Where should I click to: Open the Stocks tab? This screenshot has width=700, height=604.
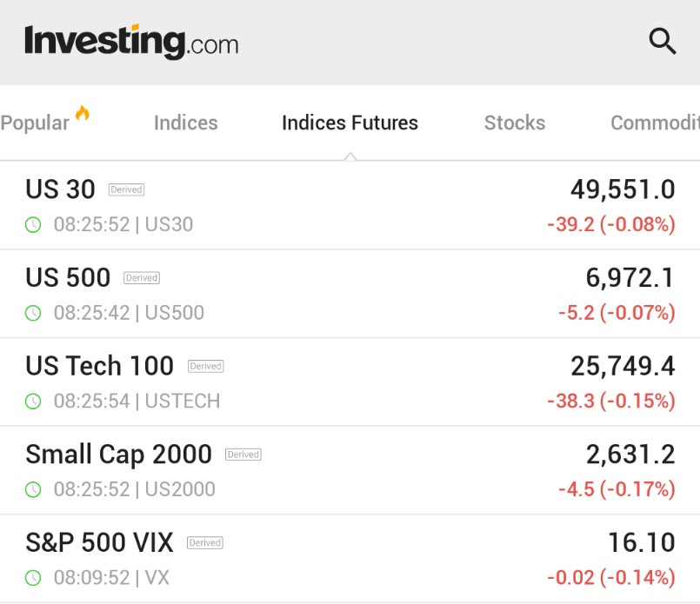click(x=515, y=123)
